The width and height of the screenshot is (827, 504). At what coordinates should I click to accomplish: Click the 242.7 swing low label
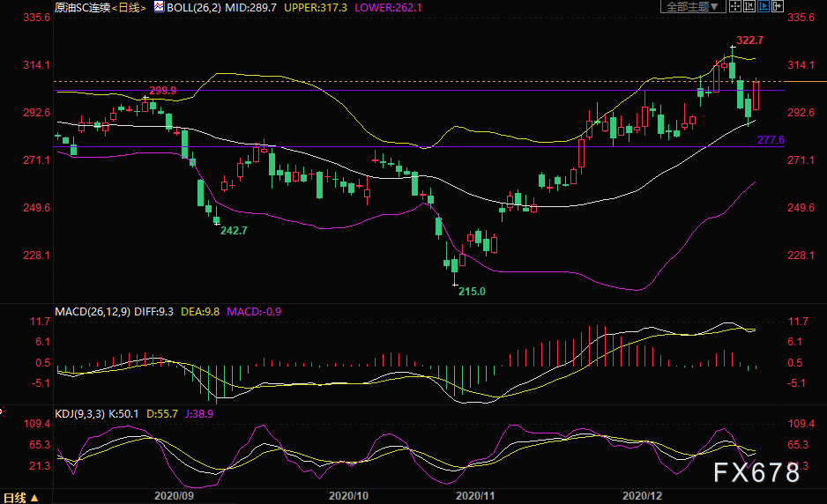[233, 230]
